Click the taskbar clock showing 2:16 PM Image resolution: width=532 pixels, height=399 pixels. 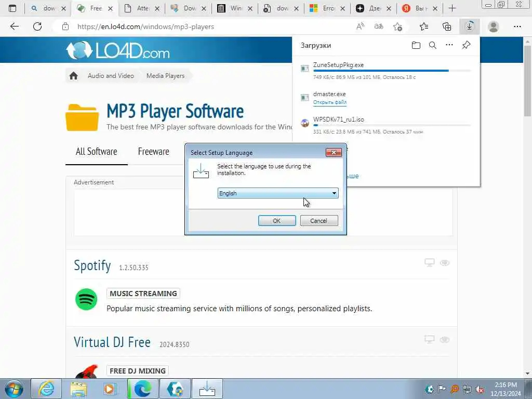506,389
